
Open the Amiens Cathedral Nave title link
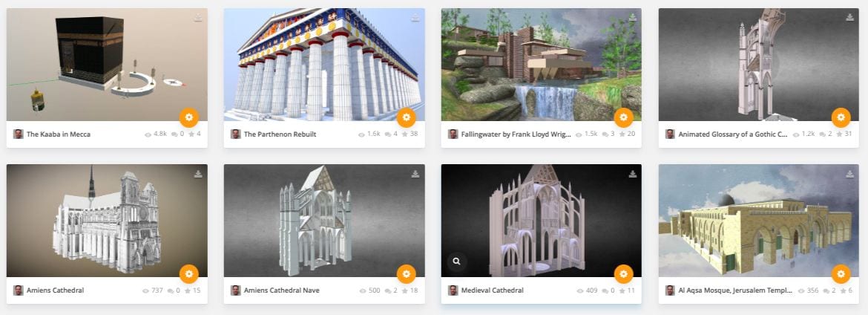pos(282,290)
